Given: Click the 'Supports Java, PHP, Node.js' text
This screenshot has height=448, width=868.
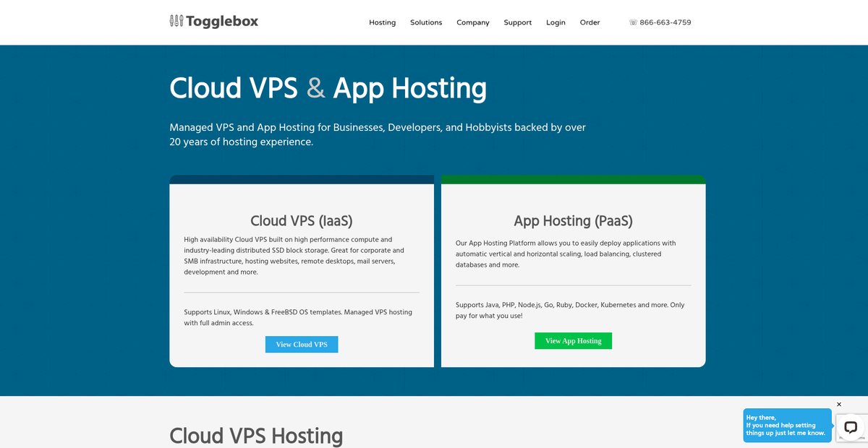Looking at the screenshot, I should [x=570, y=311].
